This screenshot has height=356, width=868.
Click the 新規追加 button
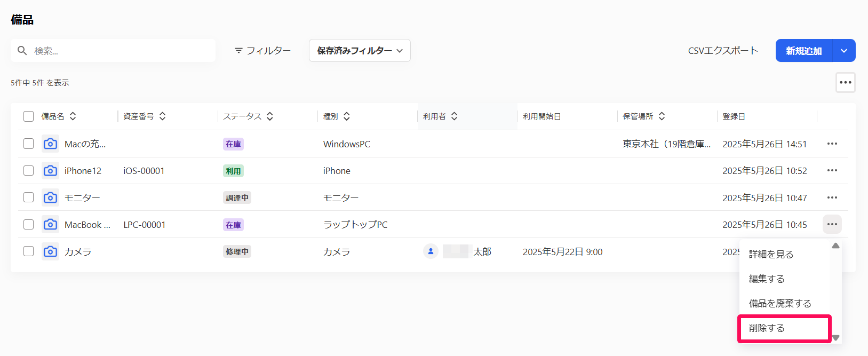(x=804, y=51)
